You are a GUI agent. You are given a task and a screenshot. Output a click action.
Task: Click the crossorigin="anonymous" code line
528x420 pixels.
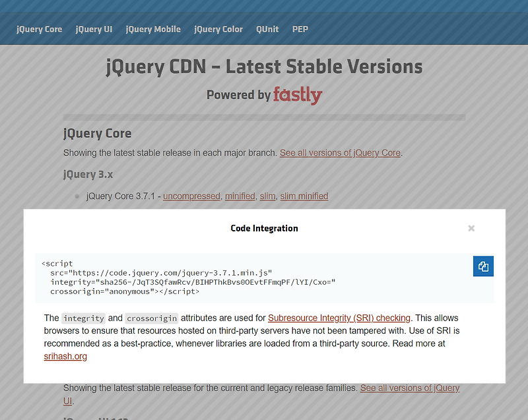coord(125,291)
